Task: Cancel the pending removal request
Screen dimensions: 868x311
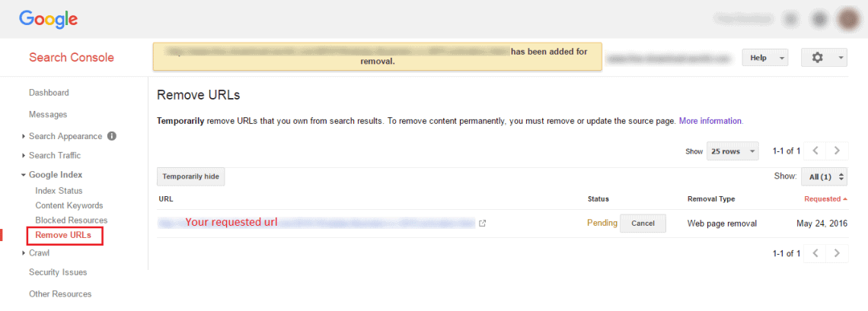Action: click(643, 224)
